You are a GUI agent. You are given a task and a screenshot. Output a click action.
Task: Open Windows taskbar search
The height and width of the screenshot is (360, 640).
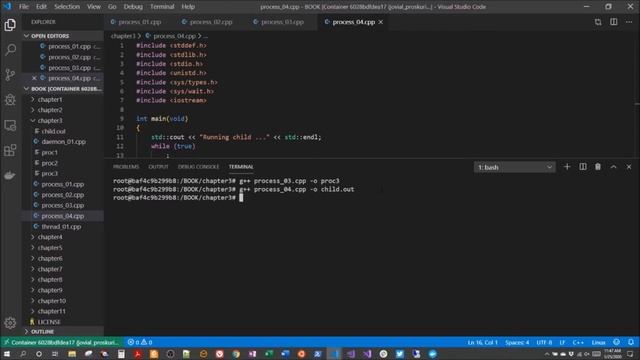coord(23,354)
